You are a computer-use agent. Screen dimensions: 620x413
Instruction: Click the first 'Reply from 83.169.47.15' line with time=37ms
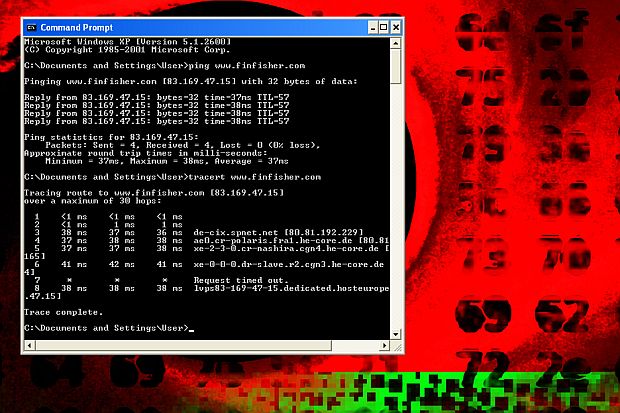(x=157, y=97)
